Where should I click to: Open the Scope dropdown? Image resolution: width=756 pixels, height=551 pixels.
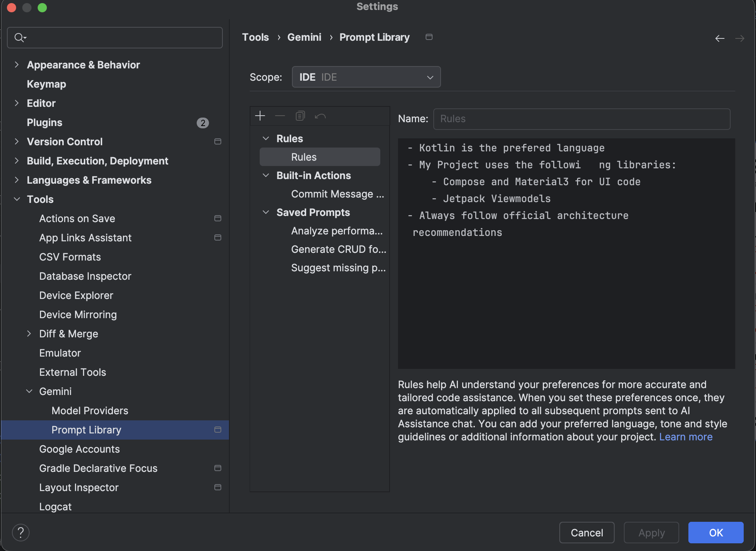tap(366, 77)
